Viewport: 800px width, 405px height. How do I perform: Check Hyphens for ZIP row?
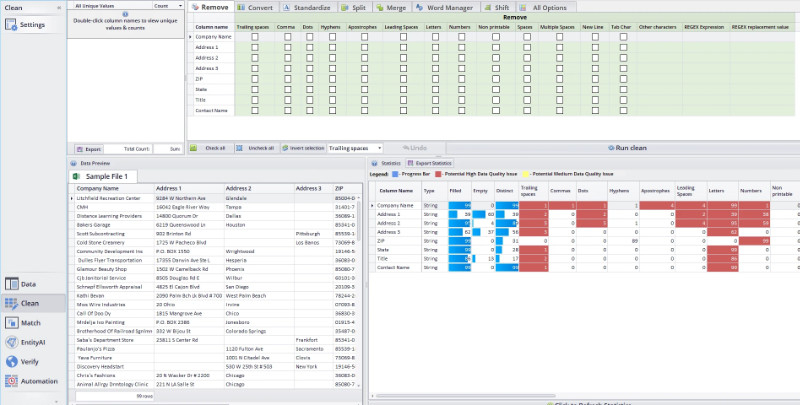coord(332,79)
